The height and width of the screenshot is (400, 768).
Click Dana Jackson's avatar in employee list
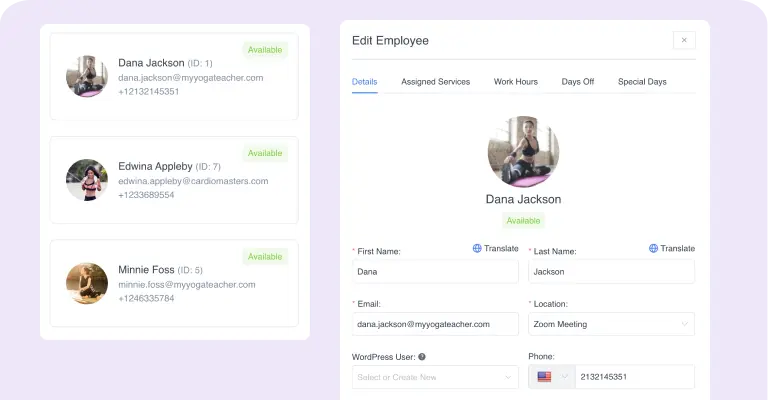(87, 76)
